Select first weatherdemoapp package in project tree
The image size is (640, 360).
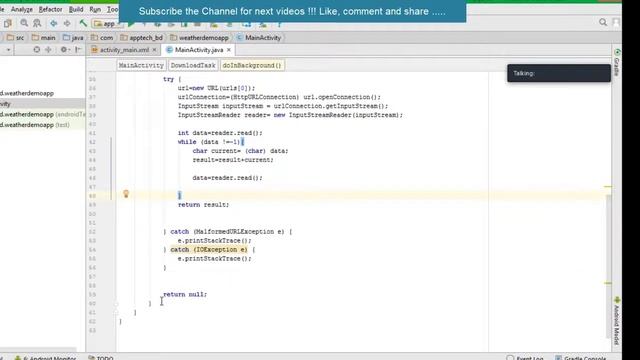click(x=27, y=93)
